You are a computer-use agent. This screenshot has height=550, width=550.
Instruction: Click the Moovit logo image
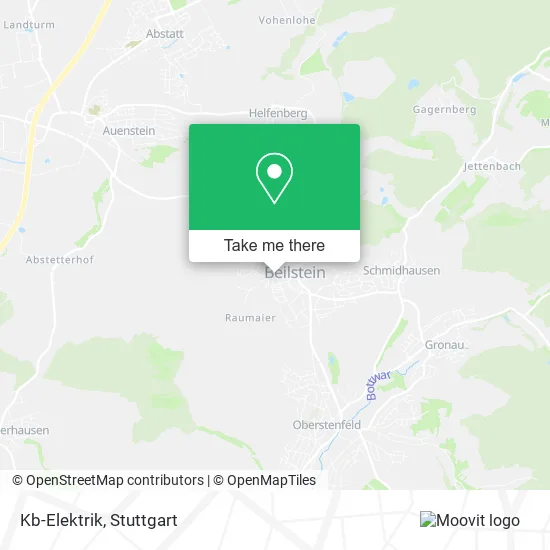click(x=470, y=520)
